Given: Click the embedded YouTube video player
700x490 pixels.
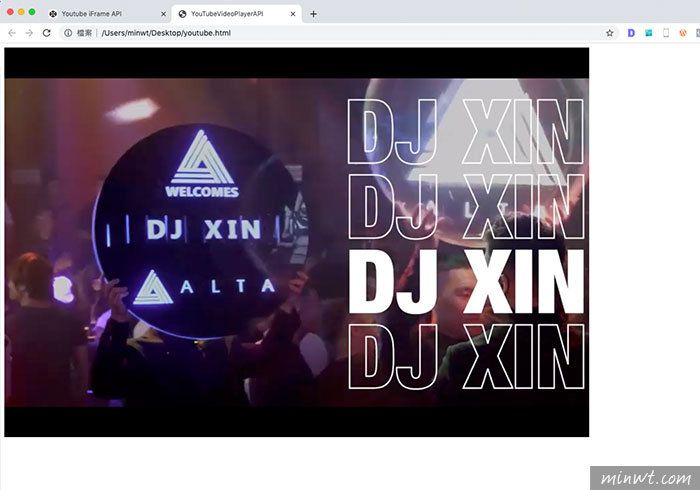Looking at the screenshot, I should point(296,242).
